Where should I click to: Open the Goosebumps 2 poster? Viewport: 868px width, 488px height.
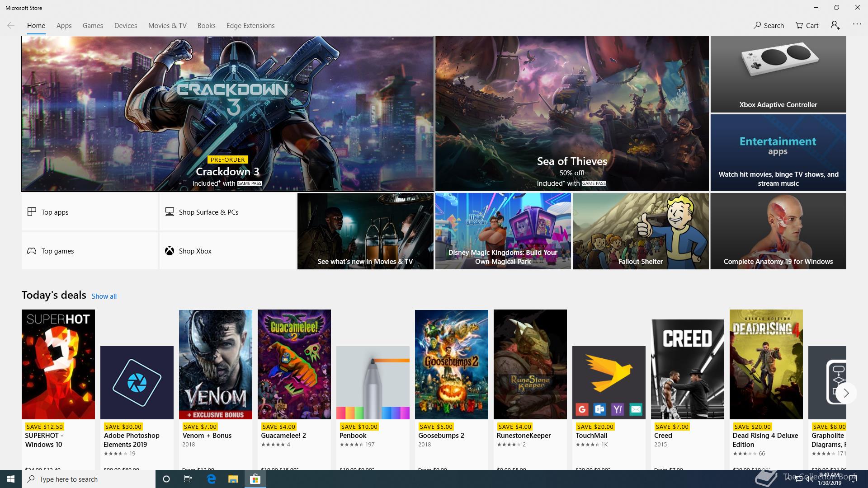pos(452,364)
